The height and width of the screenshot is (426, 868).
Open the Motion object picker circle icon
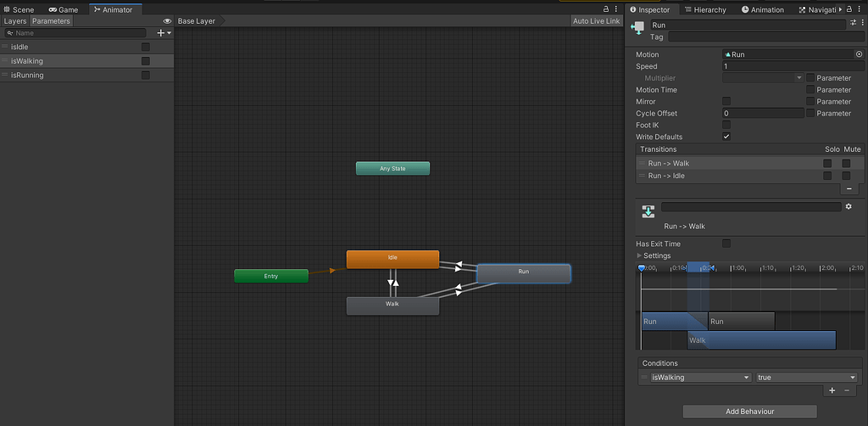click(859, 54)
